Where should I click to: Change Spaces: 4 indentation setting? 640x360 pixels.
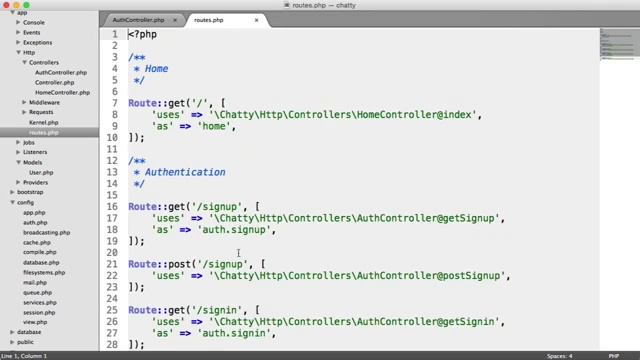[560, 356]
